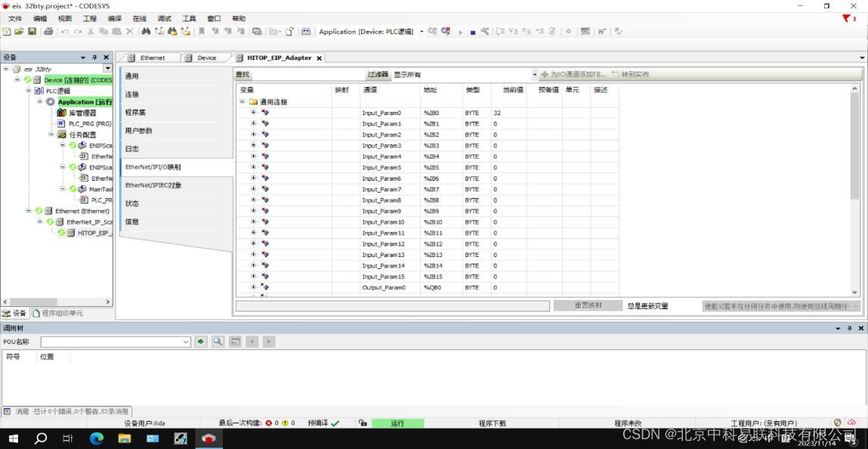Click the Open project folder icon
This screenshot has height=449, width=868.
coord(19,32)
